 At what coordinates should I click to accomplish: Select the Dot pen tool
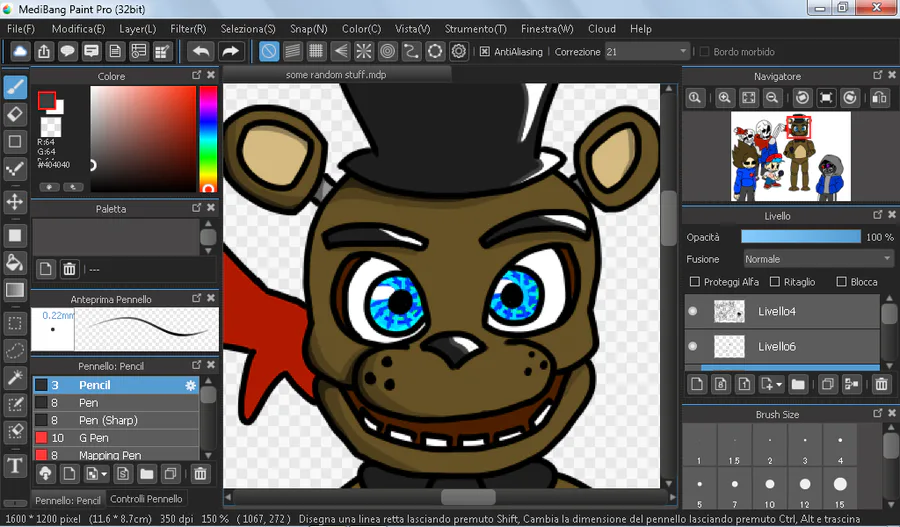click(x=15, y=168)
